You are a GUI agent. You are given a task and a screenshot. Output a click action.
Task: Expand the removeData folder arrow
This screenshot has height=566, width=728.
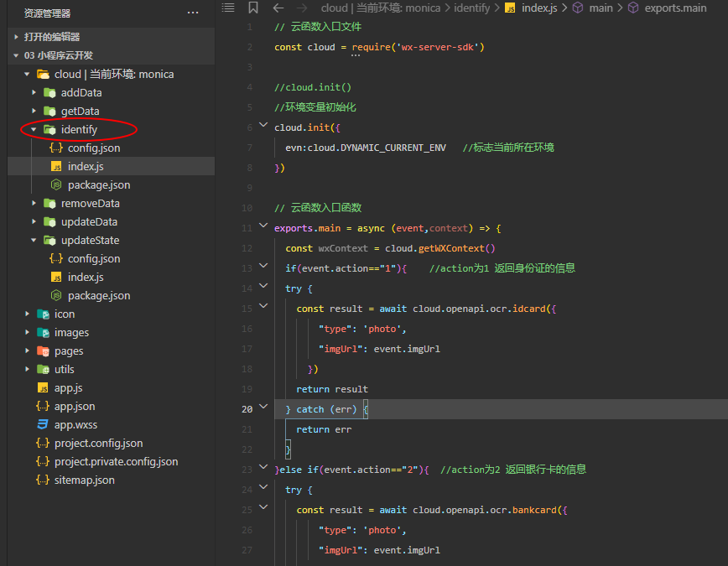34,203
